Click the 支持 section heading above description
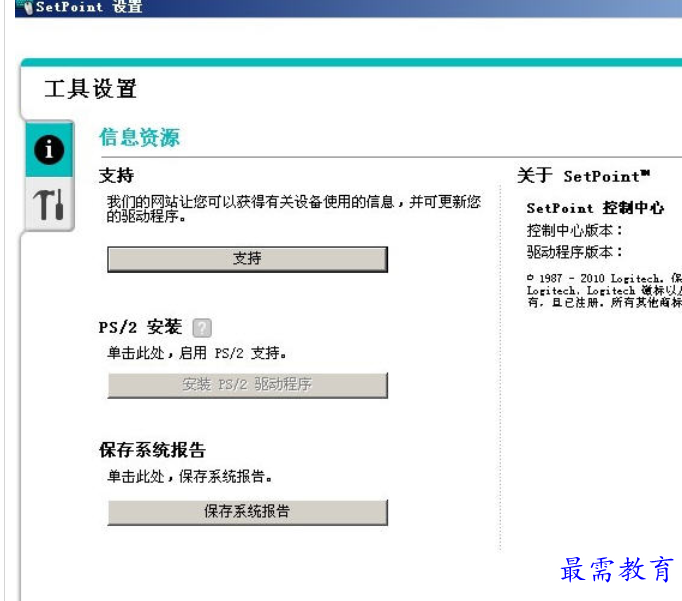This screenshot has height=601, width=682. [116, 176]
